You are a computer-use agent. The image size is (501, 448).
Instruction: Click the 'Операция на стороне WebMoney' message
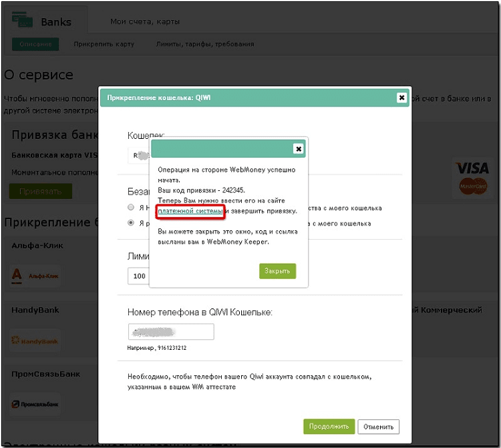point(226,175)
